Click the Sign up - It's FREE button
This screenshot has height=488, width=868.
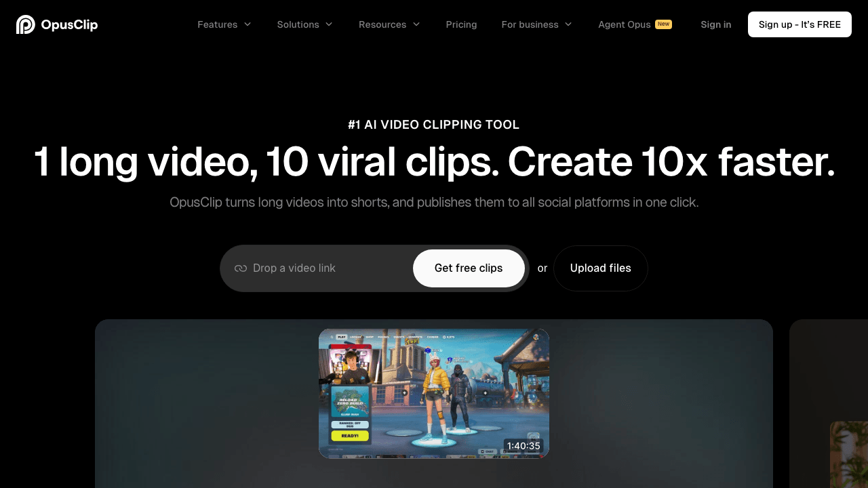click(x=800, y=24)
